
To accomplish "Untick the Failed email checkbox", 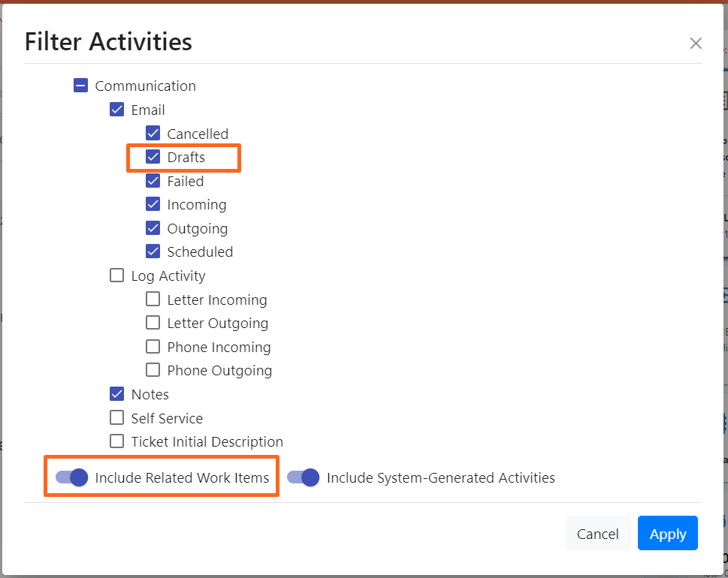I will pos(153,181).
